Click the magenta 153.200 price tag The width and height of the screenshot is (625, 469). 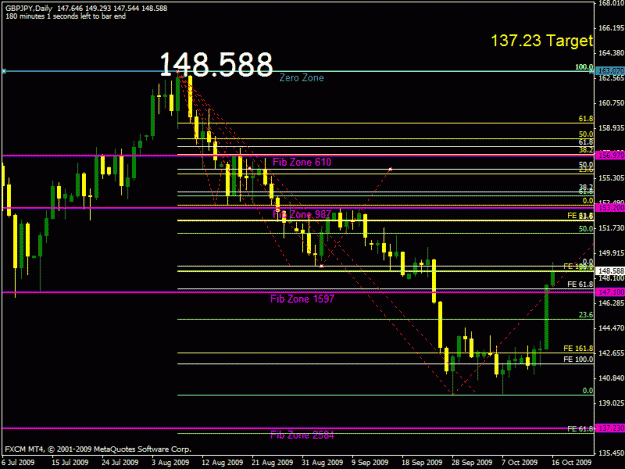tap(610, 208)
